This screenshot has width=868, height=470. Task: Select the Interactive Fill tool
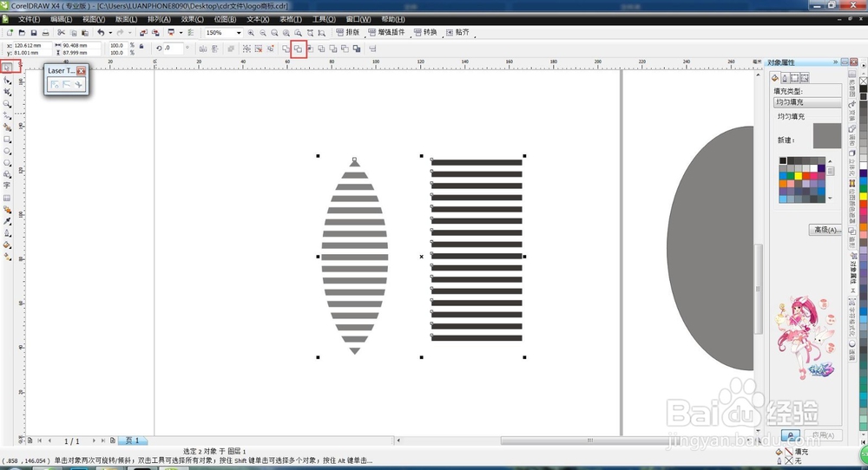click(7, 257)
